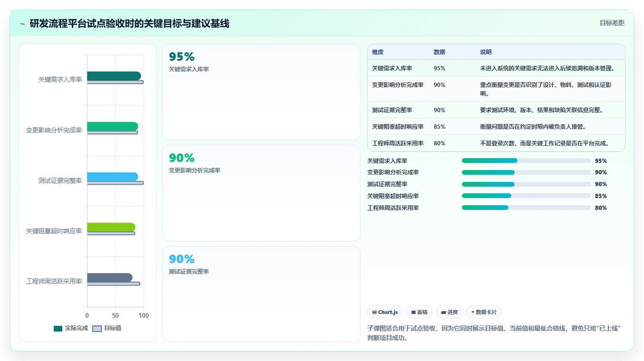
Task: Click the description starting with 不是登录次数
Action: coord(545,143)
